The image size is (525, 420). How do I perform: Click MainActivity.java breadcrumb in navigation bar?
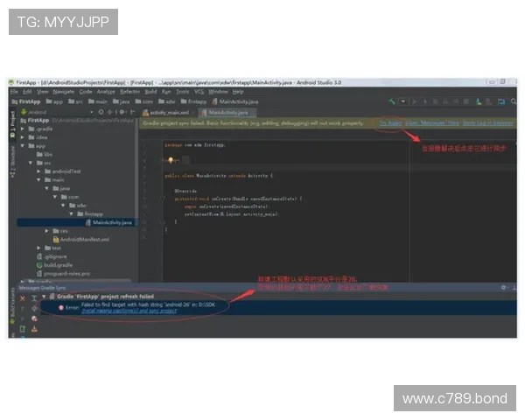click(x=235, y=101)
